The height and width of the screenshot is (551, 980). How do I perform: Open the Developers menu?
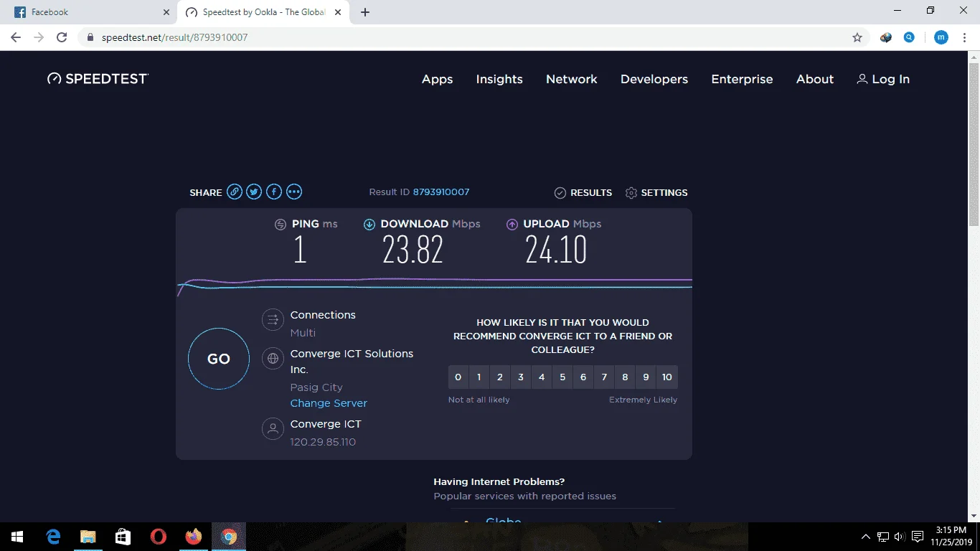(654, 79)
